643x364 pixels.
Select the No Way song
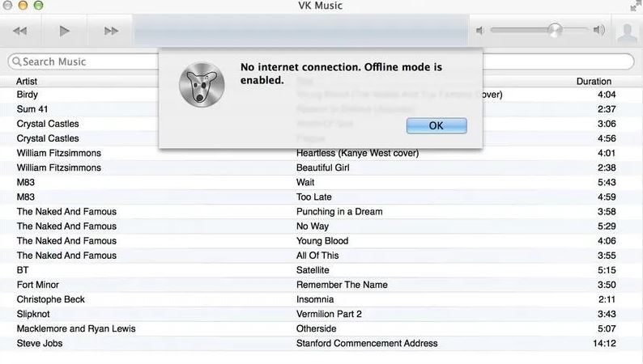tap(321, 226)
